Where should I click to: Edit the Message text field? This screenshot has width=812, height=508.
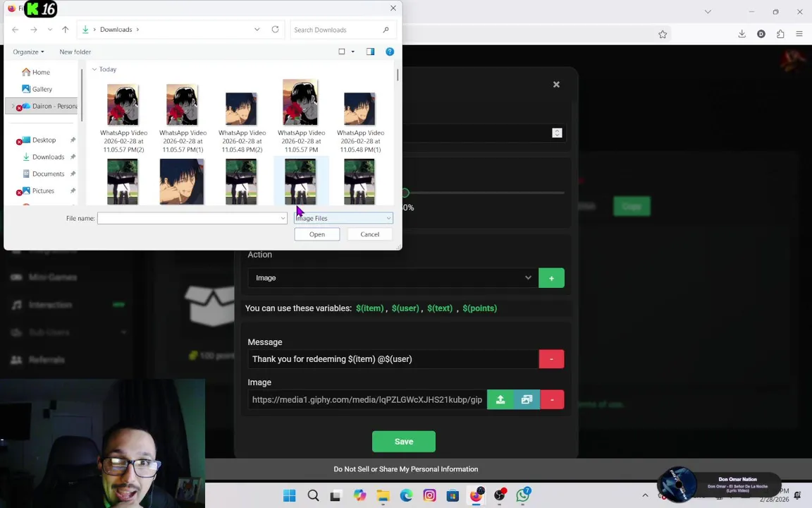click(393, 359)
